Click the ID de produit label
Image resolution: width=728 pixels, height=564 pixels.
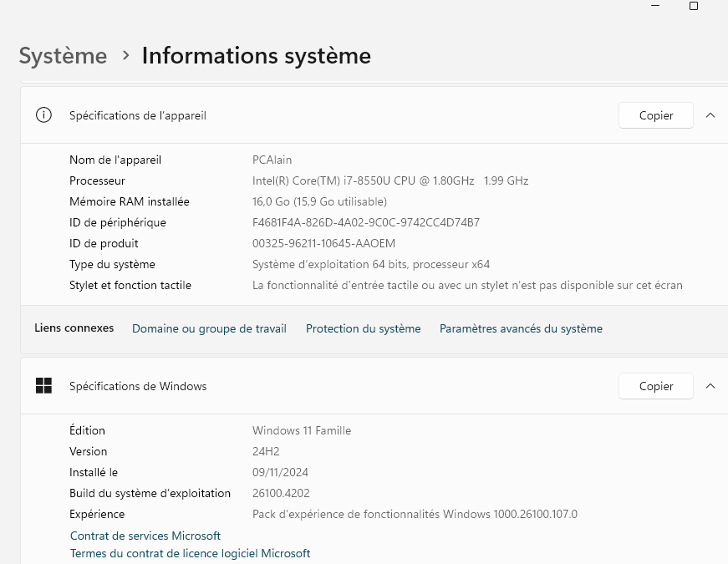coord(104,243)
